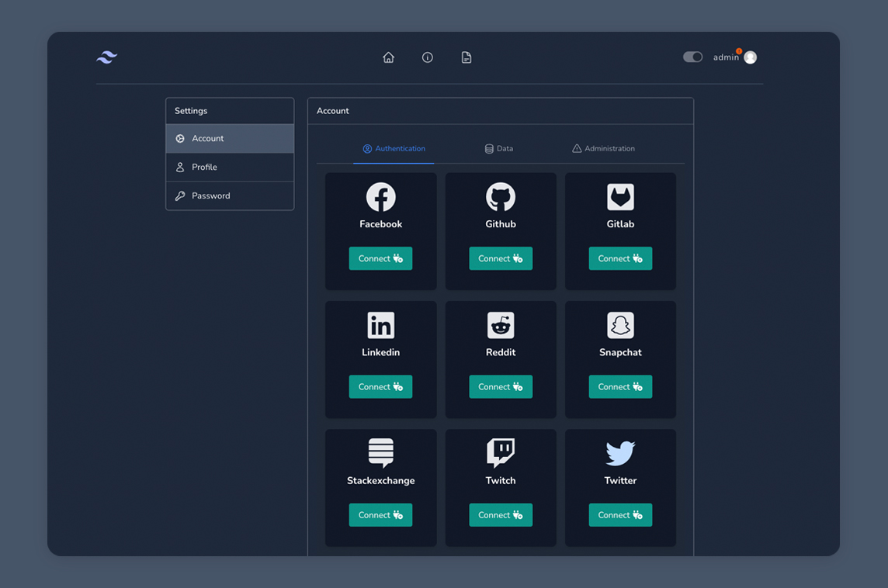Click the LinkedIn icon

(x=380, y=326)
